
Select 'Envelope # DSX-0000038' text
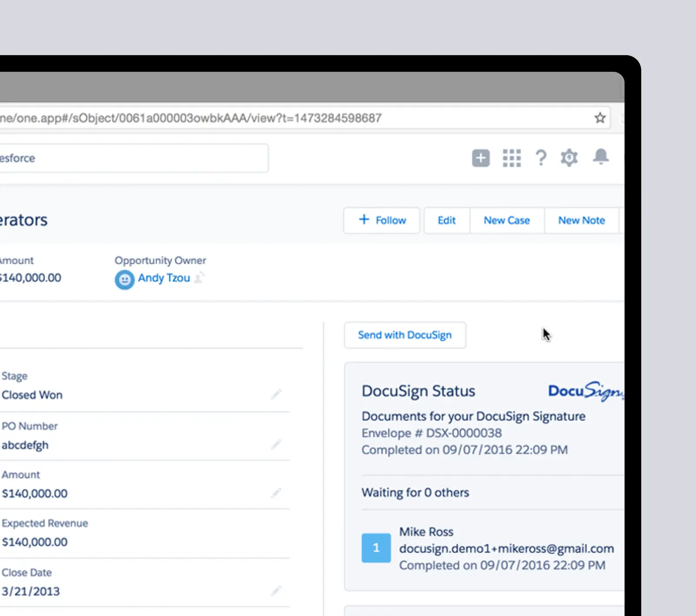pyautogui.click(x=432, y=433)
